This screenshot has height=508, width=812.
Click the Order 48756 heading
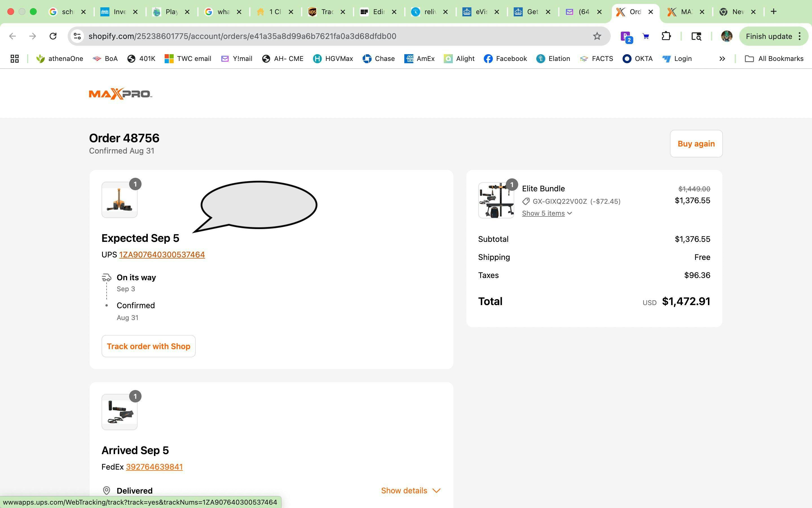[x=124, y=138]
